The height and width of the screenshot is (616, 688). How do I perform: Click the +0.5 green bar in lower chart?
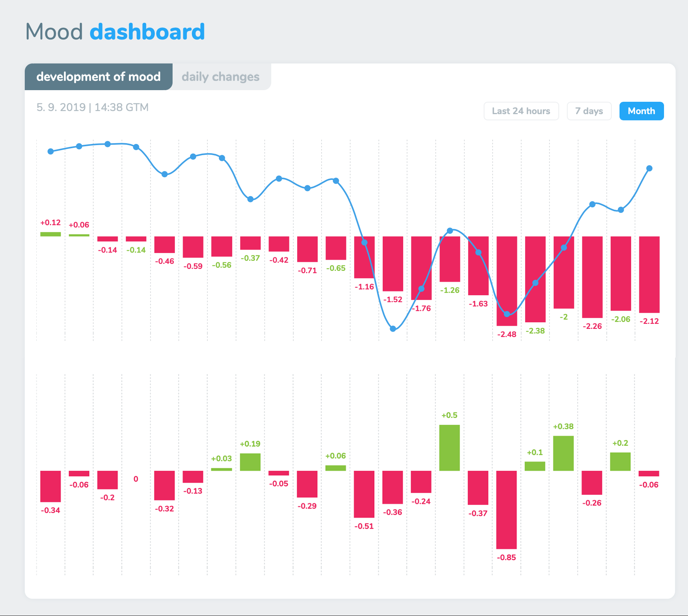coord(449,448)
